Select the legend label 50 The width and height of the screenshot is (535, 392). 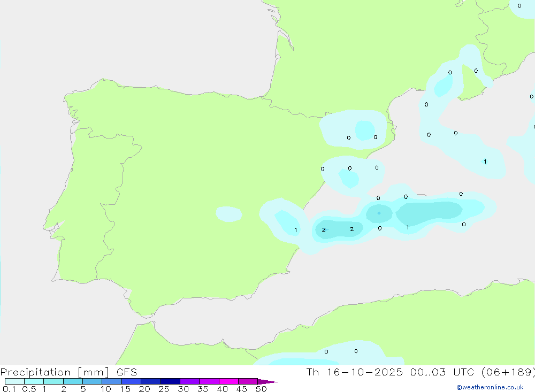pyautogui.click(x=261, y=389)
